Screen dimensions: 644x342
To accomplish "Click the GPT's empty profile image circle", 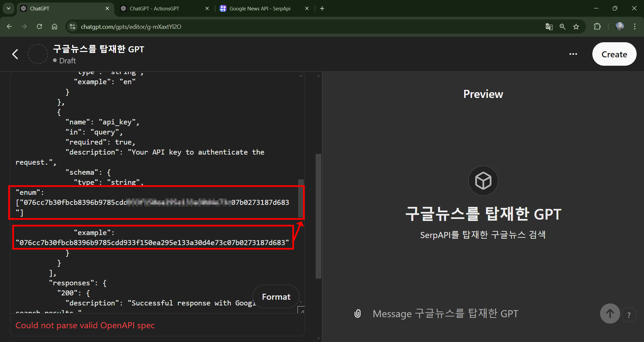I will [x=38, y=54].
